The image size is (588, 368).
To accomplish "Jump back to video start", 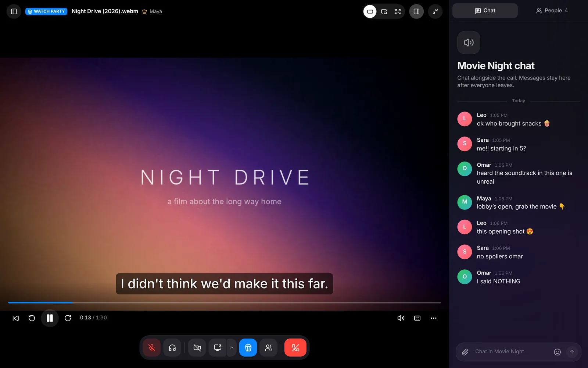I will pyautogui.click(x=15, y=318).
